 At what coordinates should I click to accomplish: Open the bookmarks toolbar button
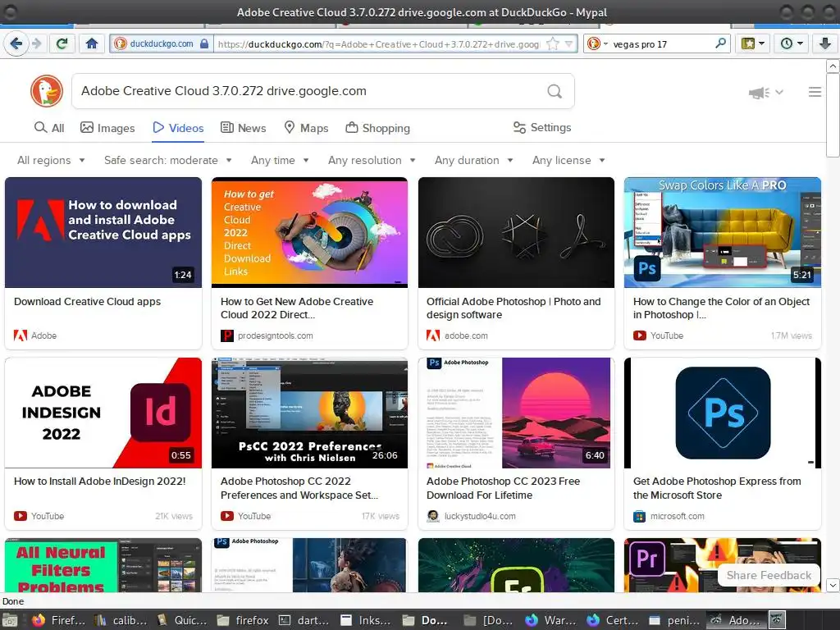[753, 44]
